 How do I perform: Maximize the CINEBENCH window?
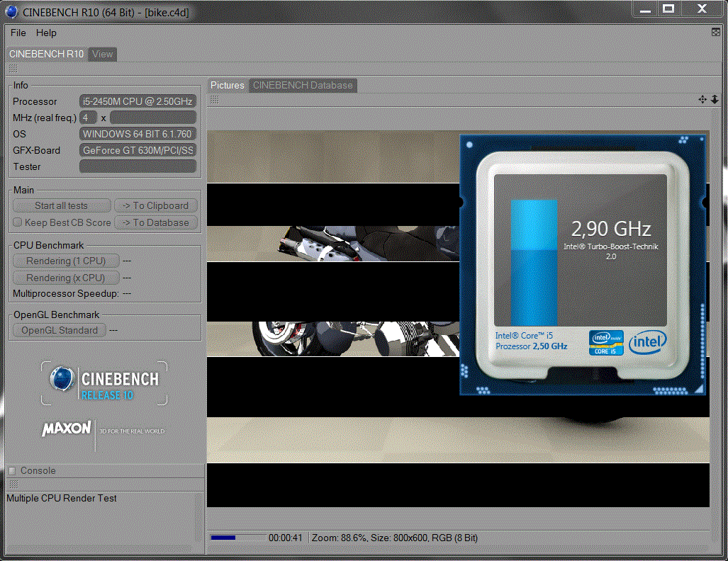pyautogui.click(x=668, y=8)
